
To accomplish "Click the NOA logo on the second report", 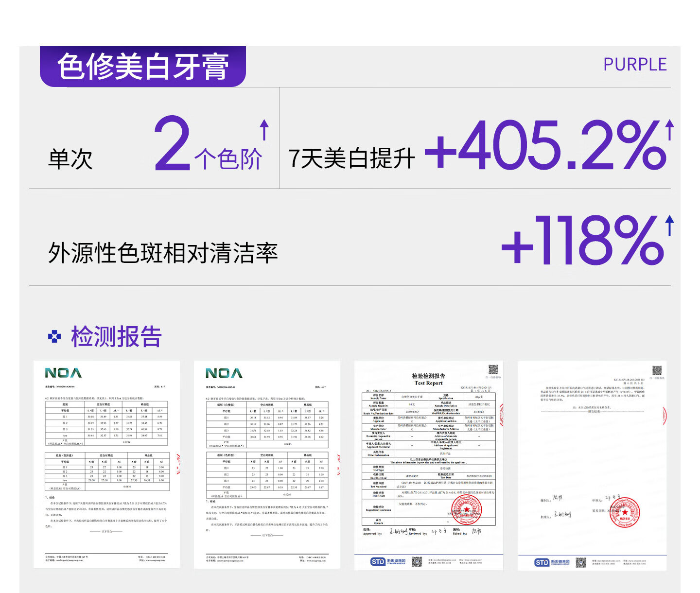I will tap(224, 373).
